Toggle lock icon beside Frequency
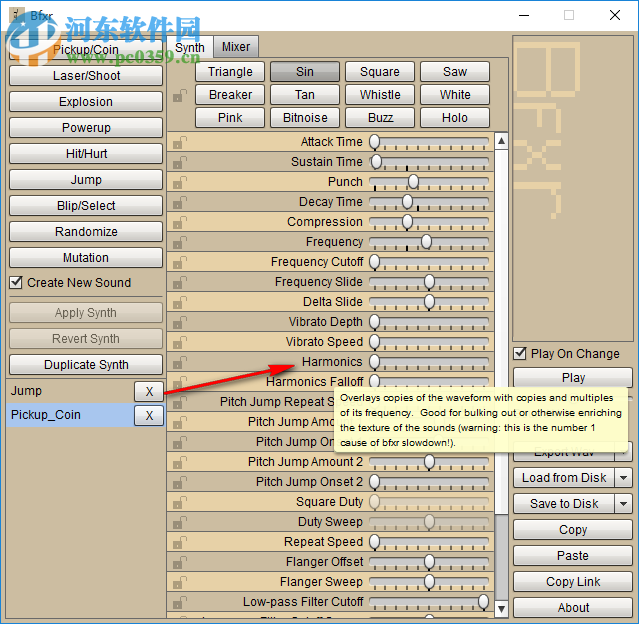Image resolution: width=639 pixels, height=624 pixels. point(179,242)
